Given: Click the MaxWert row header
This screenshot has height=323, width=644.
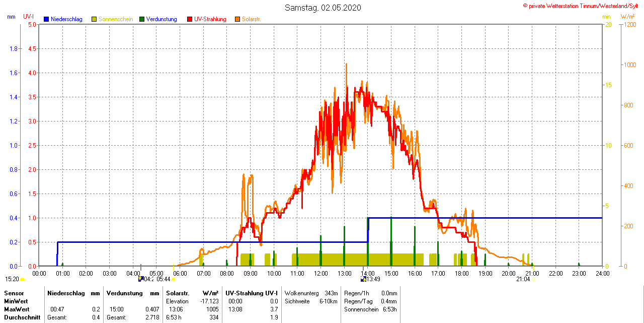Looking at the screenshot, I should [x=18, y=309].
